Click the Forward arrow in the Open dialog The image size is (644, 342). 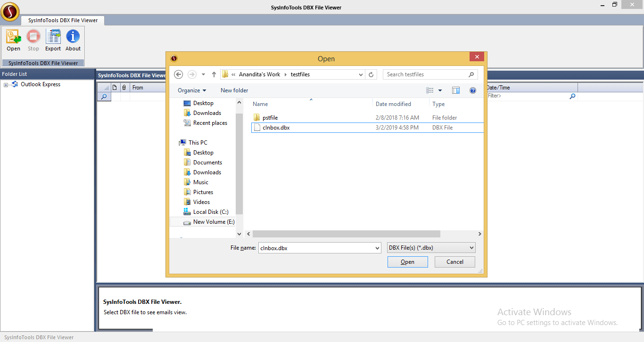click(192, 74)
